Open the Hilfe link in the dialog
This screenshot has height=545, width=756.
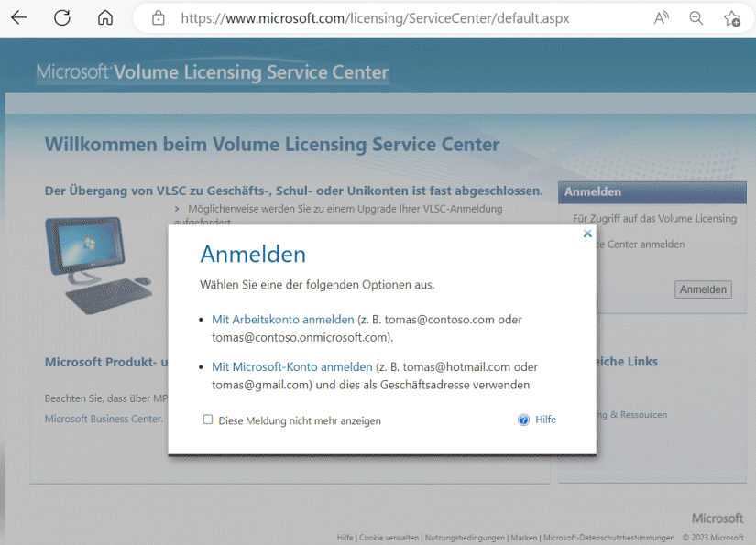tap(546, 420)
